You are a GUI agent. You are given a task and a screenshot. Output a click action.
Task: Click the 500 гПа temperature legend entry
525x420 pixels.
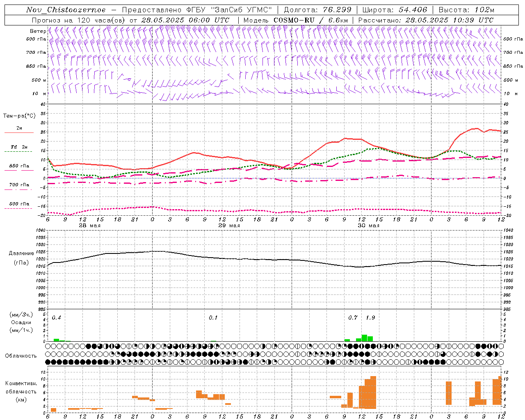tap(19, 204)
